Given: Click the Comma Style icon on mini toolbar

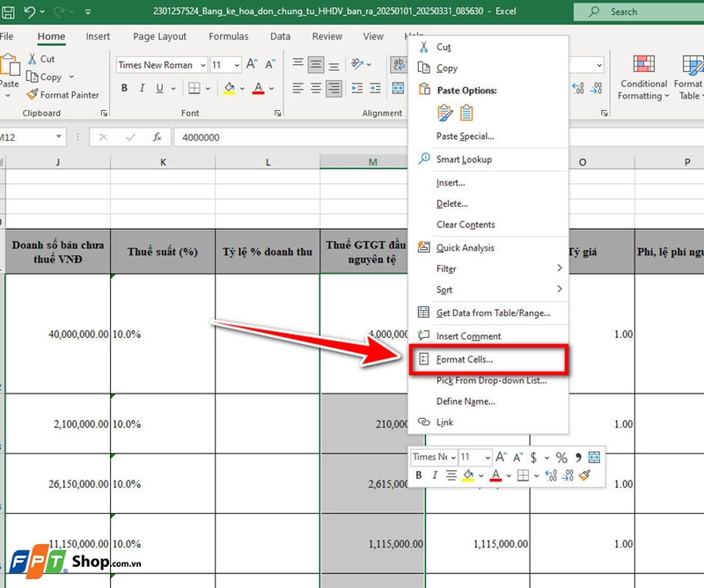Looking at the screenshot, I should point(579,457).
